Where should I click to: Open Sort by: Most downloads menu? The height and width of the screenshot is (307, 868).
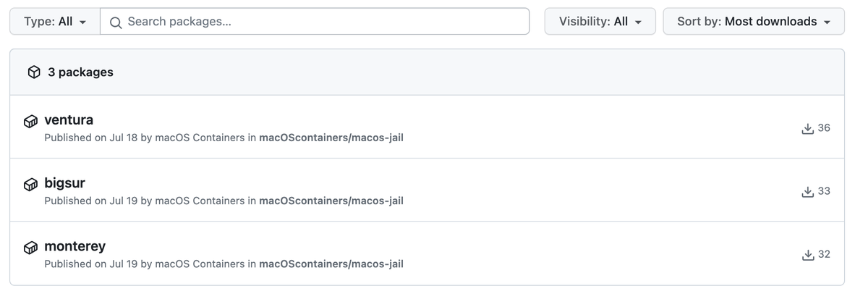(753, 22)
